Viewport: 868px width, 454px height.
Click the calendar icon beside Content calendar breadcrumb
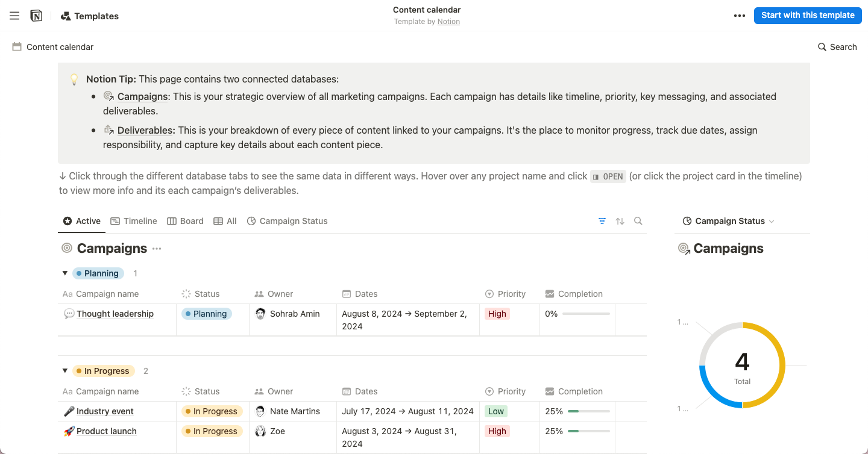coord(17,46)
